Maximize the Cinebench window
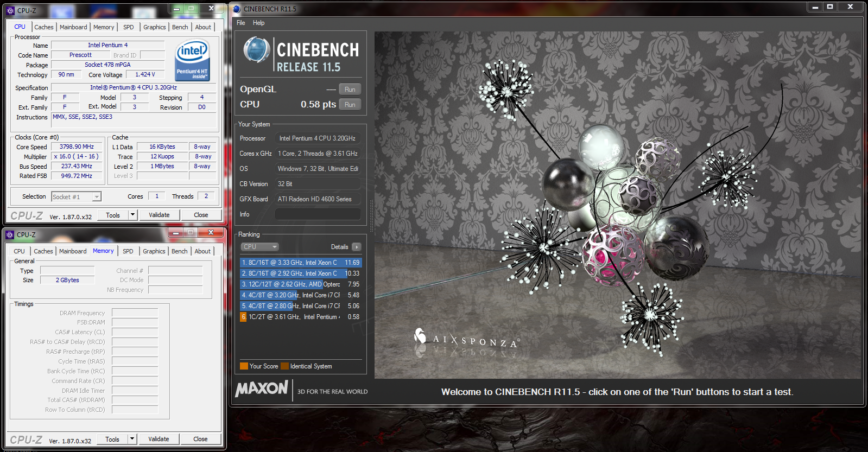 (x=830, y=7)
